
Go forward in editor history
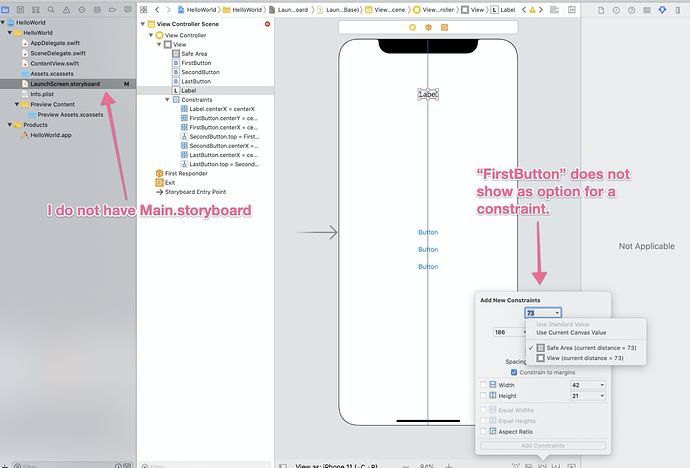coord(168,9)
